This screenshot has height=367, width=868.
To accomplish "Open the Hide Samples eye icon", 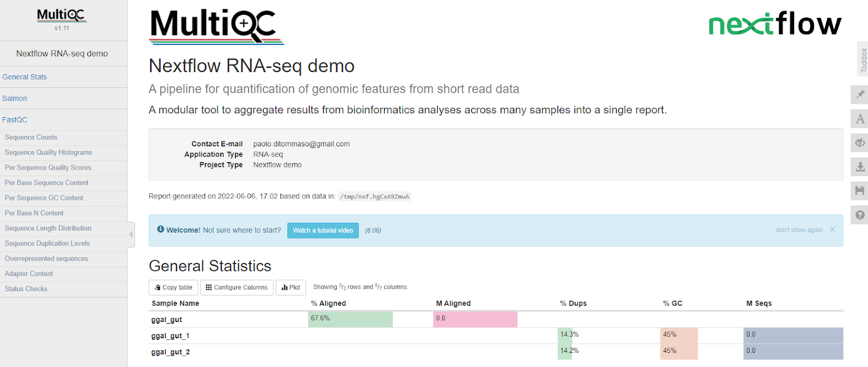I will click(860, 143).
